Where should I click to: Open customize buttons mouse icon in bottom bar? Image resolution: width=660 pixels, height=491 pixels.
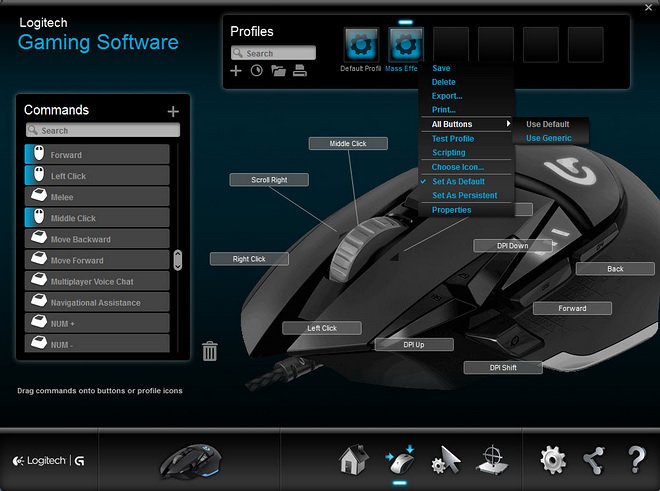[x=400, y=460]
